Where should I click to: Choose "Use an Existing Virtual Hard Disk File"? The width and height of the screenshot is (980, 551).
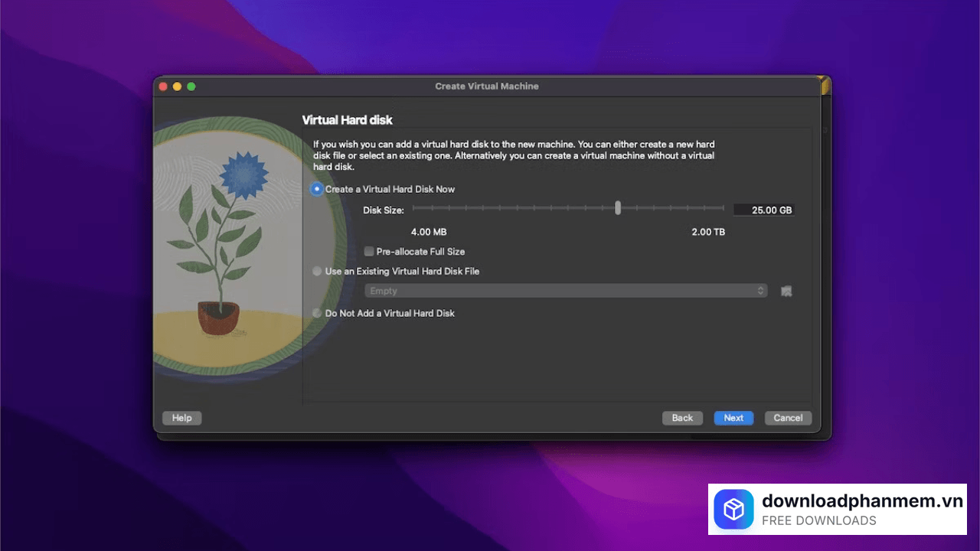tap(316, 271)
